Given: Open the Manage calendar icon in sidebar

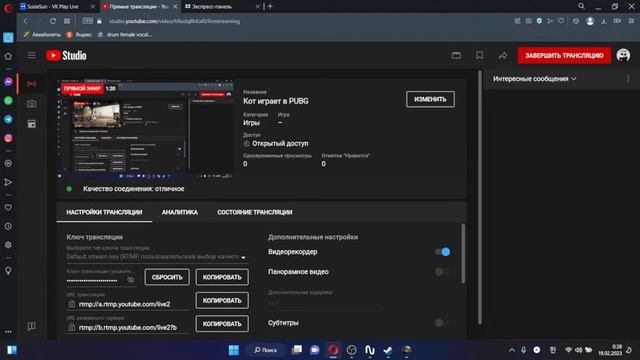Looking at the screenshot, I should click(x=31, y=124).
